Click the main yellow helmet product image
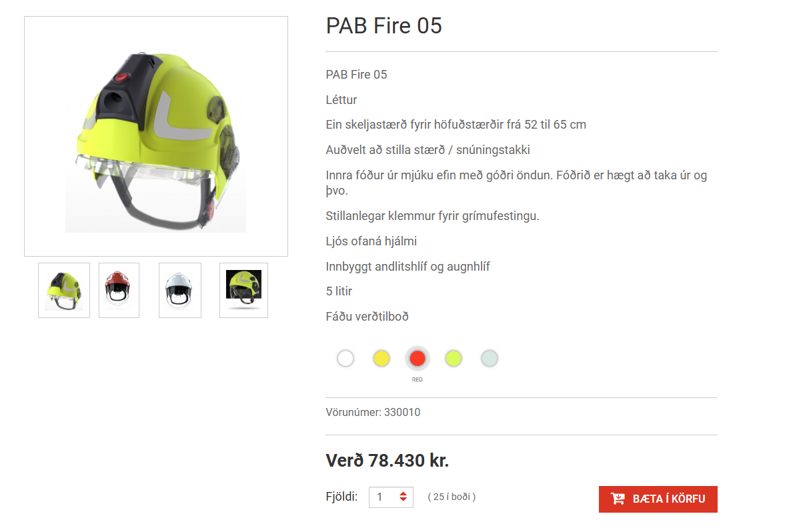793x532 pixels. coord(156,136)
